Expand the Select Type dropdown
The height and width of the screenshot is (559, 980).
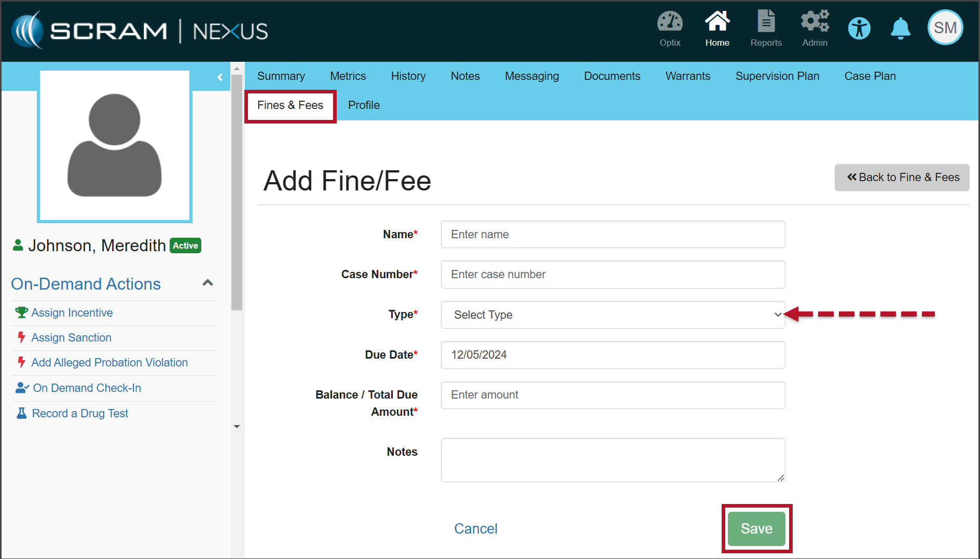[x=612, y=315]
